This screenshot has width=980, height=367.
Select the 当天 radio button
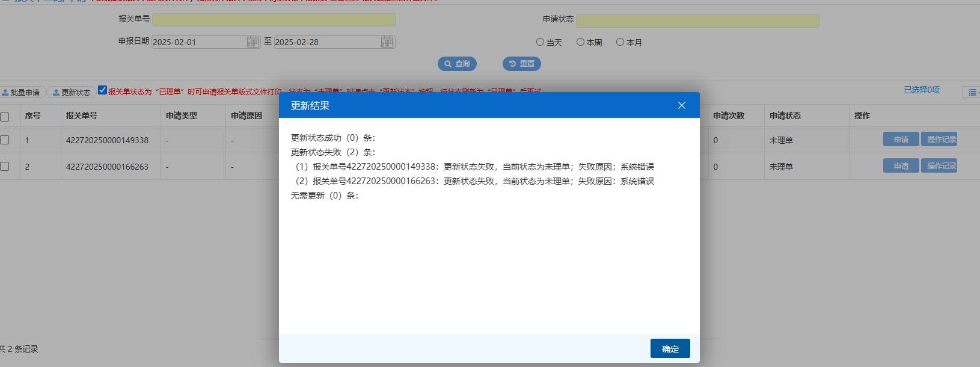click(x=540, y=42)
